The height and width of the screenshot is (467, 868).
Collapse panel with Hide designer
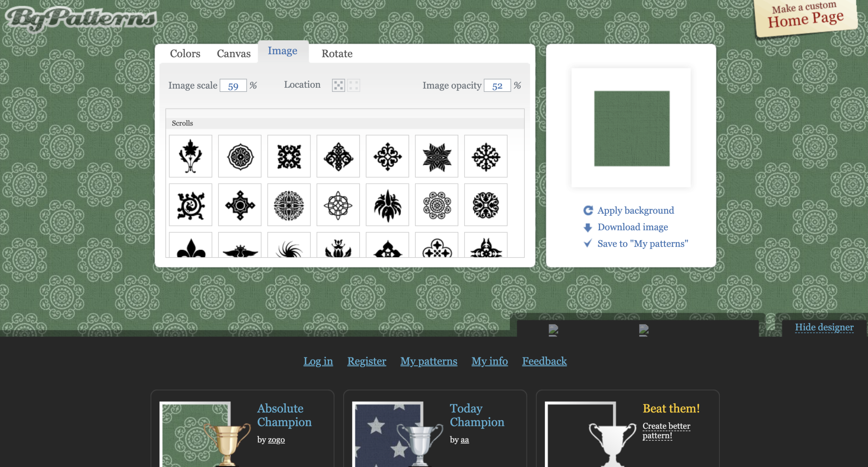point(824,327)
